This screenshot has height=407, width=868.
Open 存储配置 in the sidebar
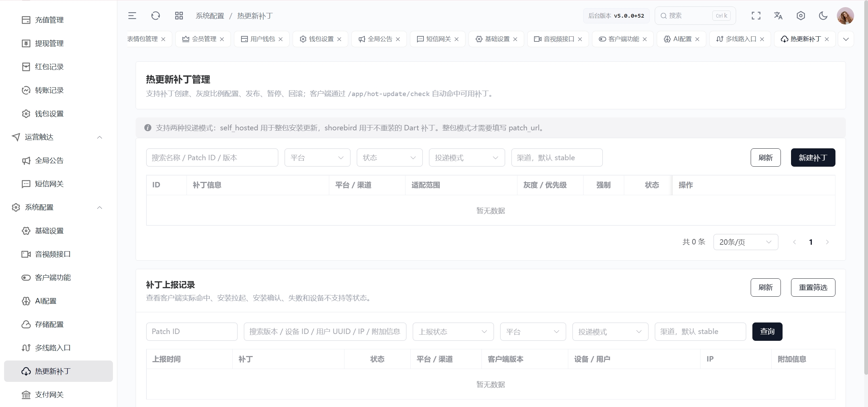(58, 325)
